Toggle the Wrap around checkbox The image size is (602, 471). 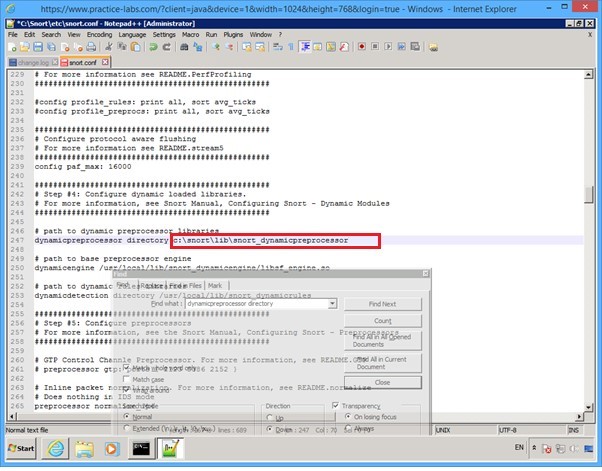[126, 390]
